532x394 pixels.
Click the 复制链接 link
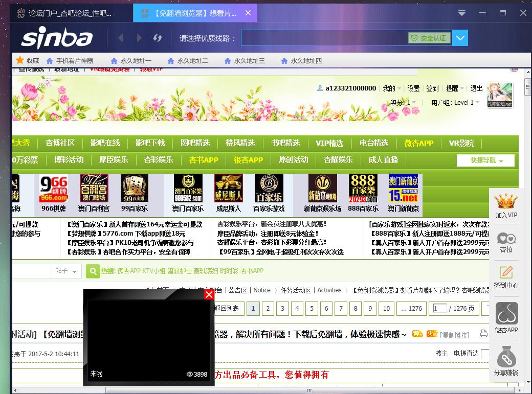[x=454, y=335]
